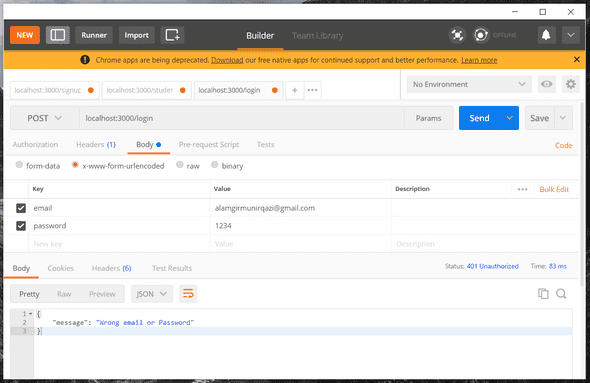This screenshot has width=590, height=383.
Task: Click the warning exclamation icon in banner
Action: 85,60
